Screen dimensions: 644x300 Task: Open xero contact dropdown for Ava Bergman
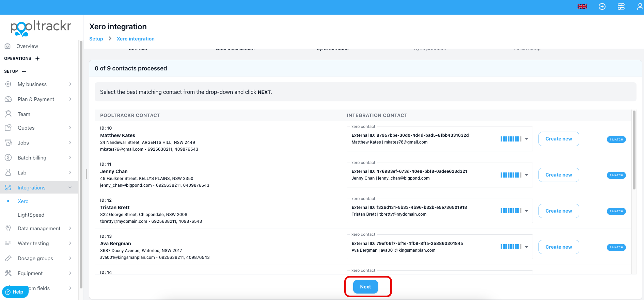pos(527,247)
